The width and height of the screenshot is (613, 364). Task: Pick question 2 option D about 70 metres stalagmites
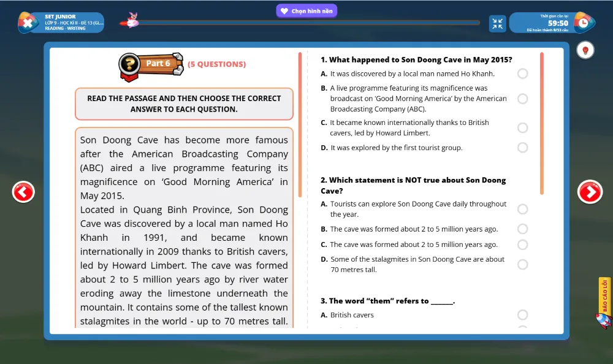pos(522,265)
